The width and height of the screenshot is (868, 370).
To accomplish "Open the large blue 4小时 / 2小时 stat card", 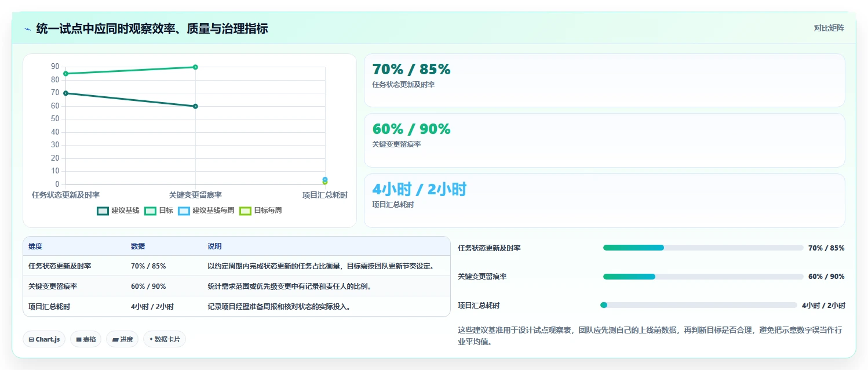I will (x=604, y=201).
